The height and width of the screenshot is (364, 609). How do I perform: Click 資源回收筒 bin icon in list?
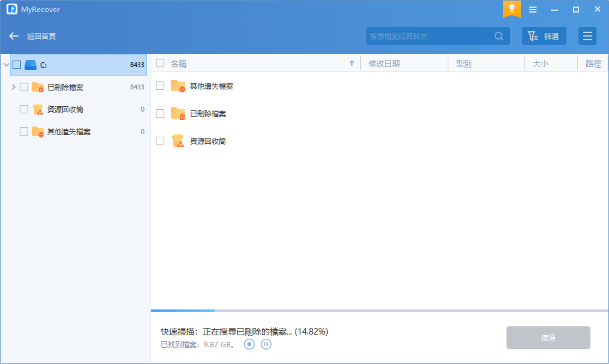click(x=178, y=141)
